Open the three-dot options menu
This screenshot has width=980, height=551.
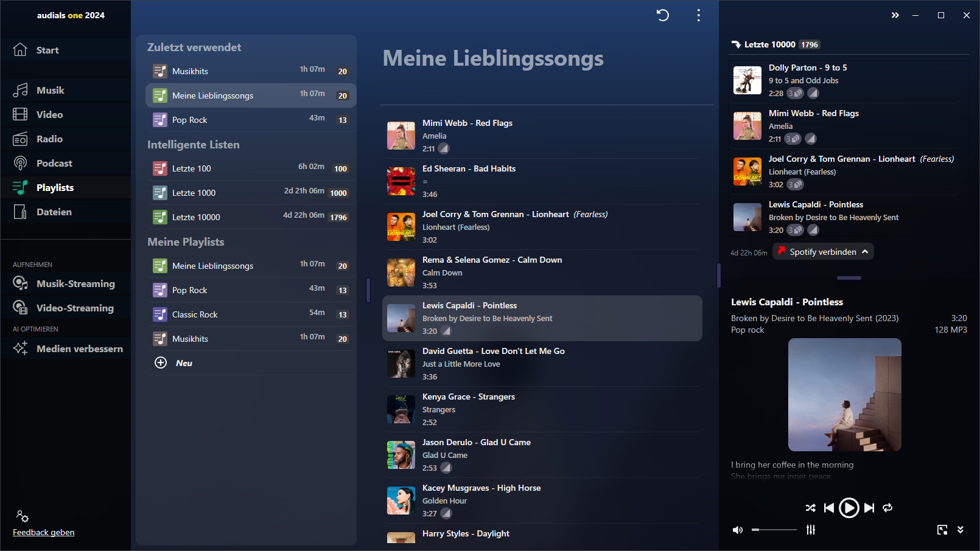coord(698,15)
